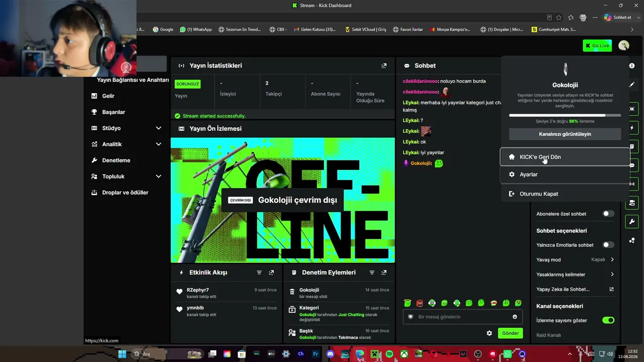Screen dimensions: 644x362
Task: Select Oturumu Kapat to log out
Action: tap(565, 194)
